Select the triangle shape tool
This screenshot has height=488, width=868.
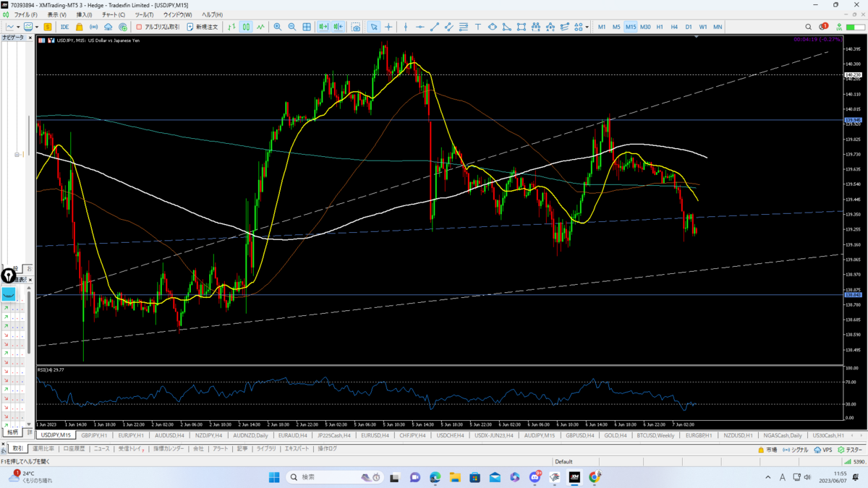(x=506, y=27)
